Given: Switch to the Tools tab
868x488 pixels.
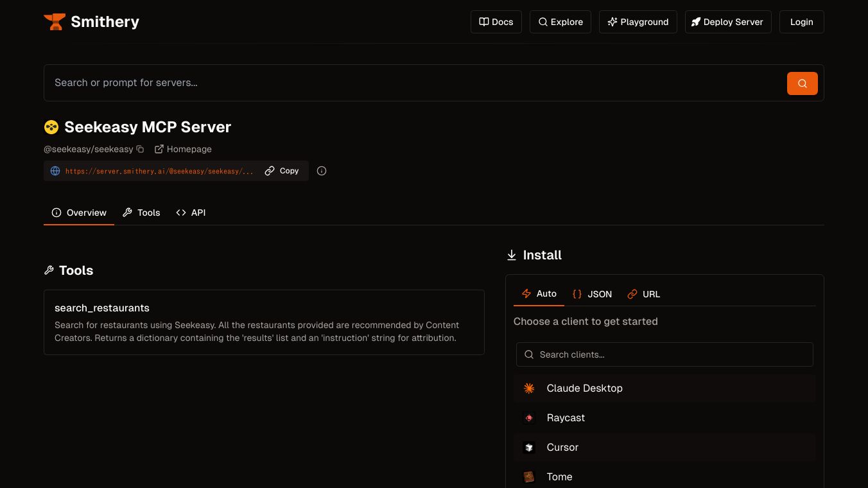Looking at the screenshot, I should (141, 213).
